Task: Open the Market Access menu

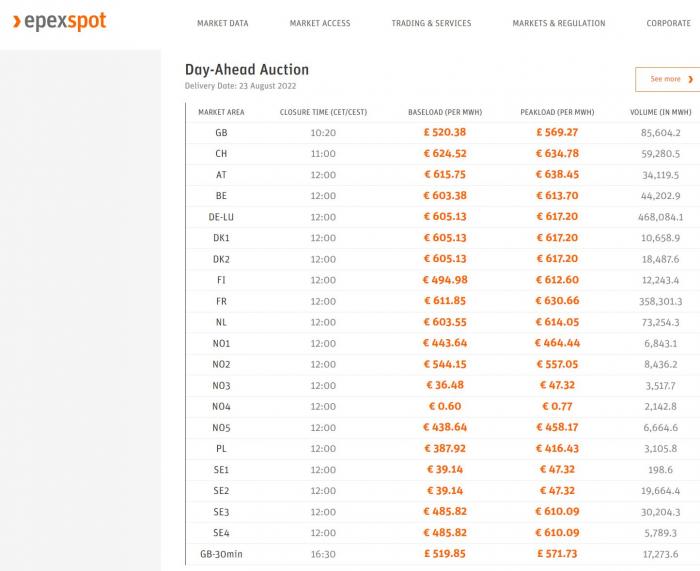Action: (320, 23)
